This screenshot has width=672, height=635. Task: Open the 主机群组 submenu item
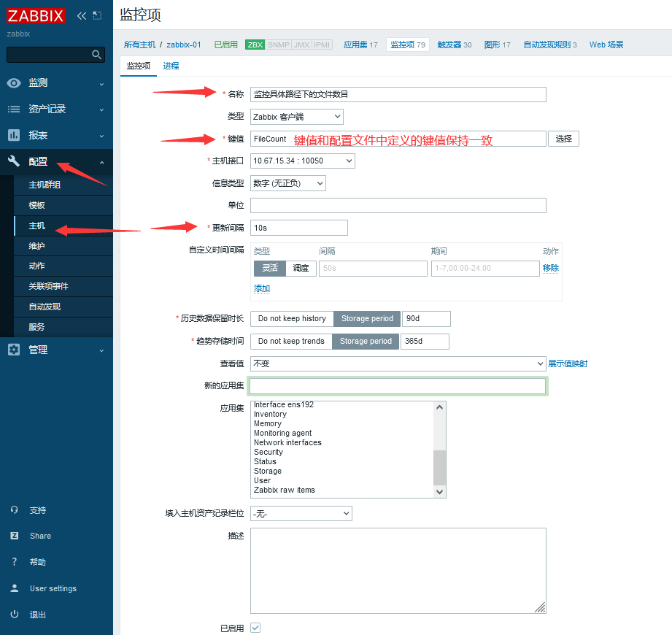pos(63,185)
